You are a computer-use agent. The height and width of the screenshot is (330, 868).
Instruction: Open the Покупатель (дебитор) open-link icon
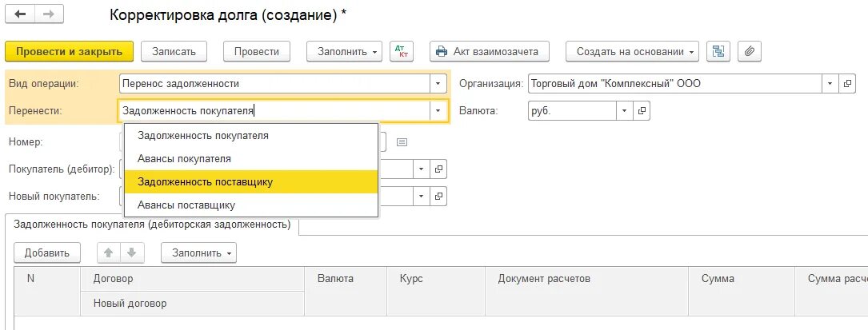tap(438, 169)
